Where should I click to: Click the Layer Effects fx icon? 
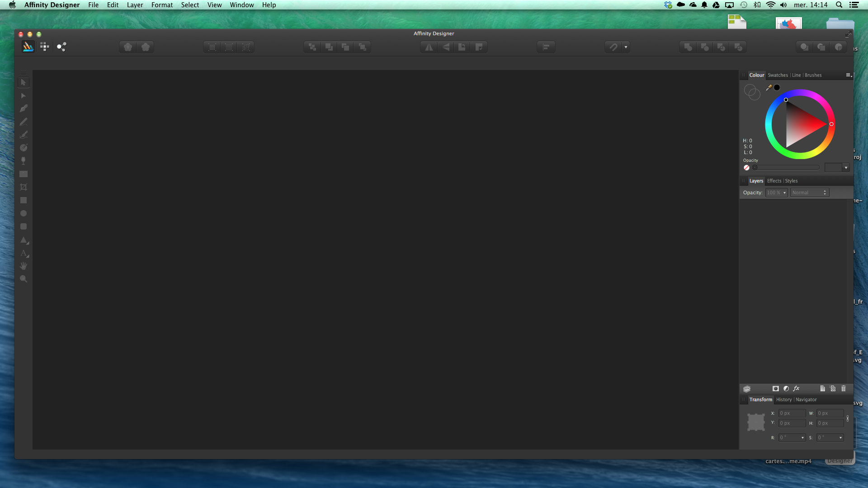[x=797, y=389]
